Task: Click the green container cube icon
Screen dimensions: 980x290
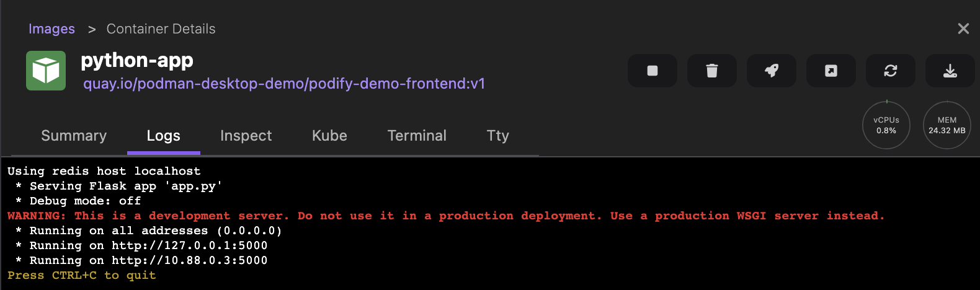Action: click(x=46, y=71)
